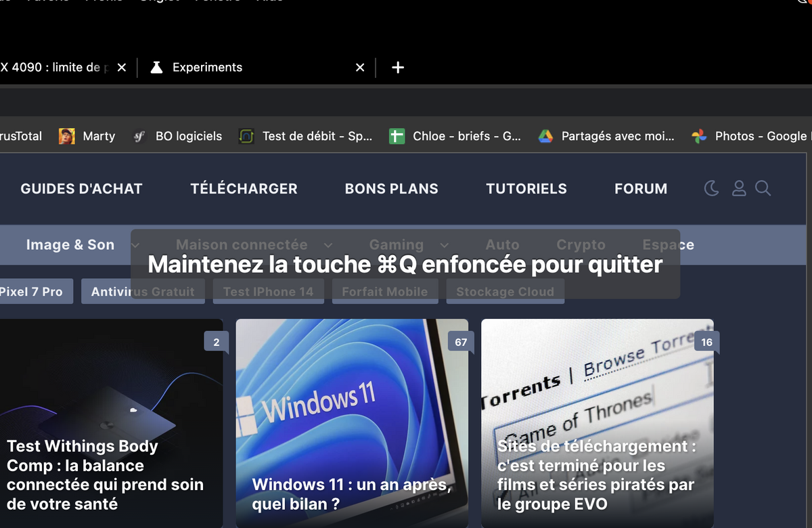Open the BONS PLANS section
The height and width of the screenshot is (528, 812).
(392, 189)
